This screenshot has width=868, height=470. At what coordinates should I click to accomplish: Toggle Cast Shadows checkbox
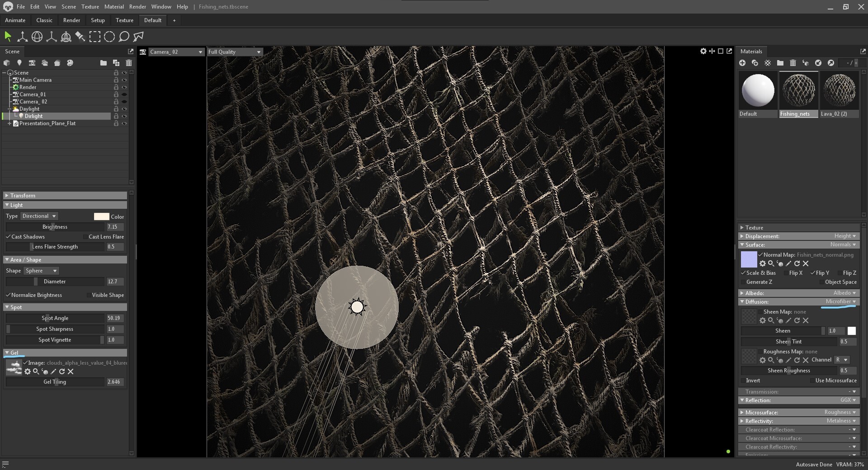click(8, 236)
